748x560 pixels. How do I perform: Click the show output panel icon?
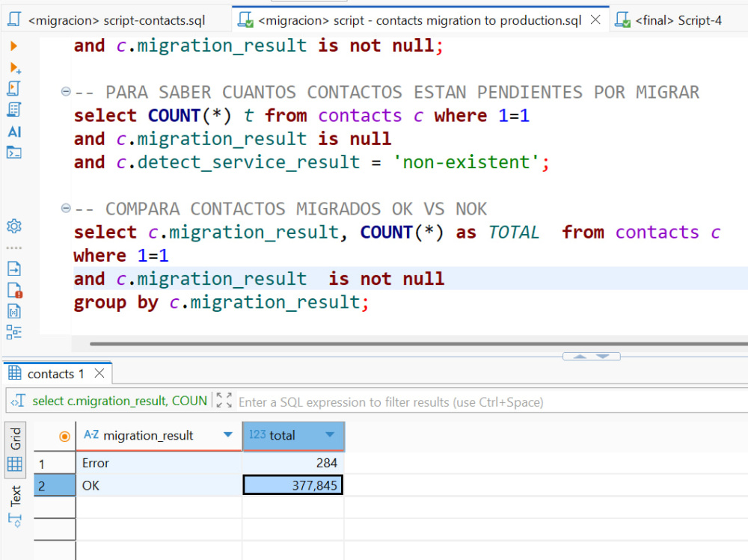[x=14, y=268]
